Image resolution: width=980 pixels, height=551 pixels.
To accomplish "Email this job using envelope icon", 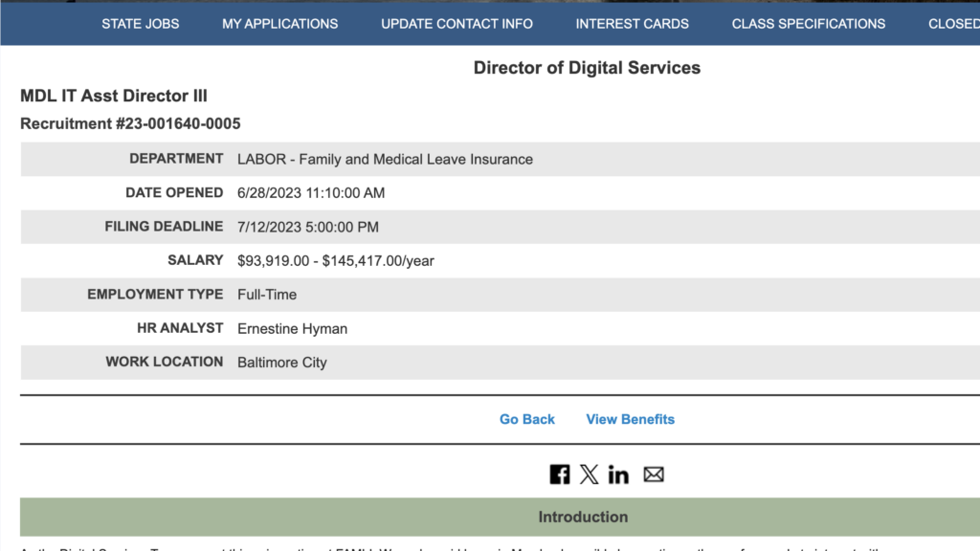I will 654,474.
